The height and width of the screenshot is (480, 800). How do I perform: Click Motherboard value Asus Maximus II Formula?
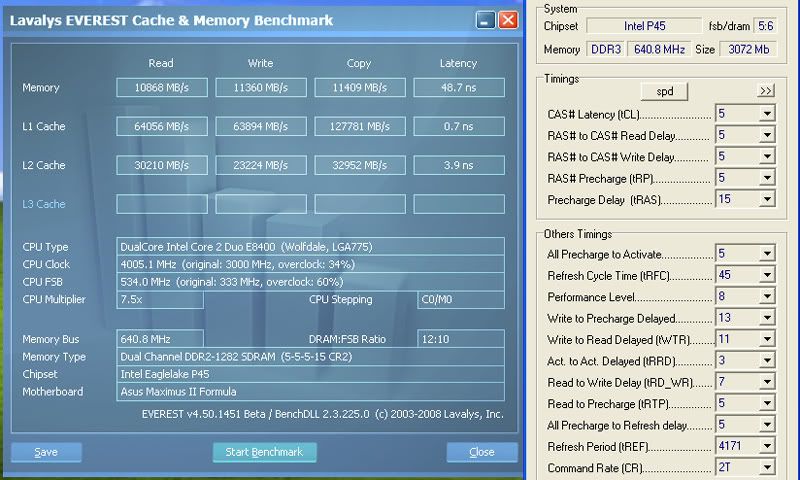(310, 392)
